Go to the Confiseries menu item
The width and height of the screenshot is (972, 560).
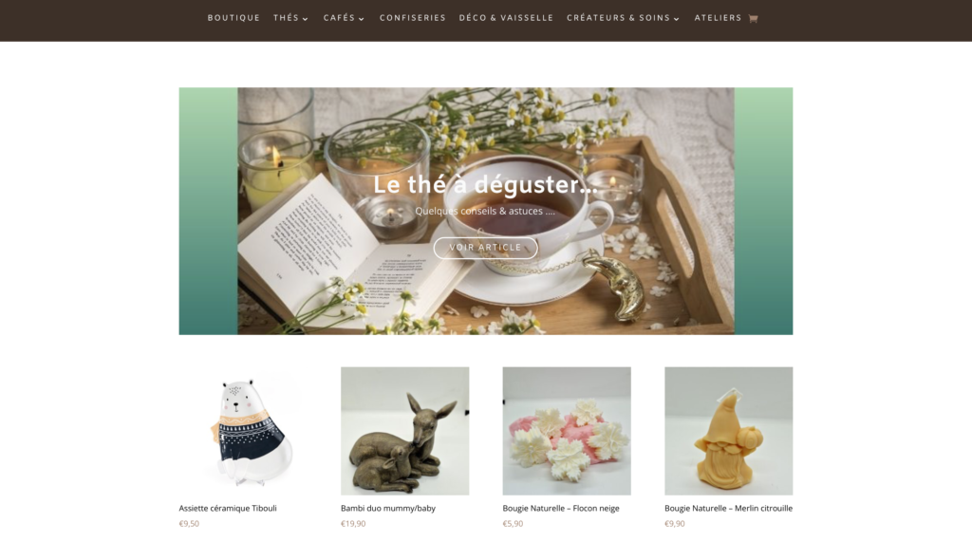(x=413, y=18)
